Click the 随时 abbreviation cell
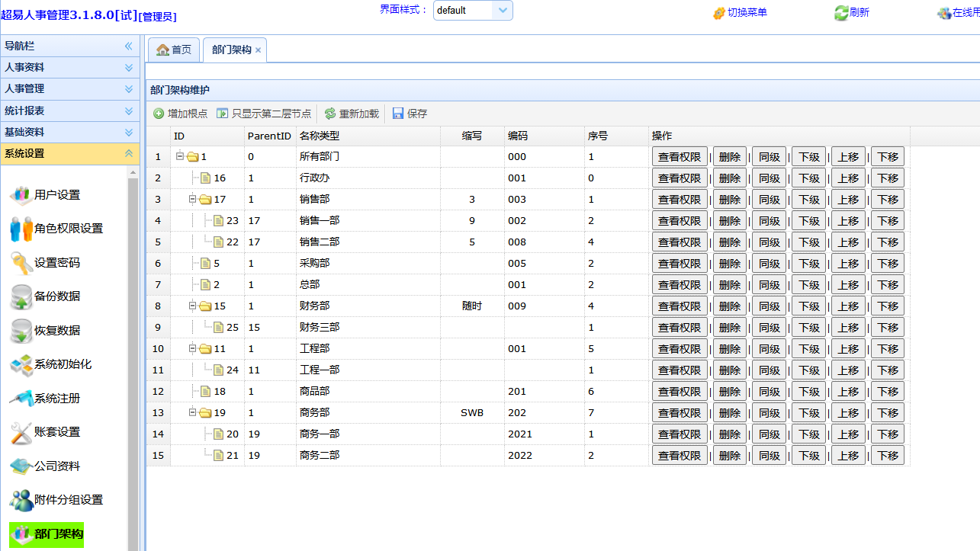Screen dimensions: 980x551 [472, 306]
